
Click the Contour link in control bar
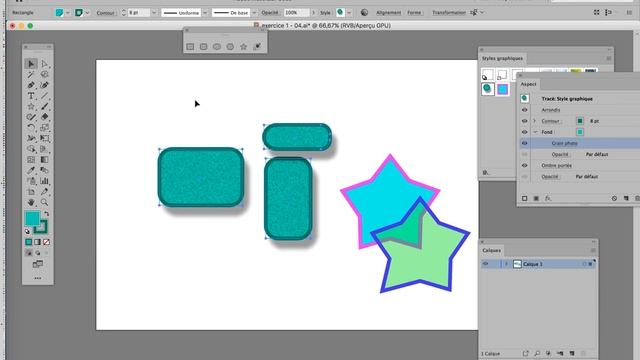105,13
